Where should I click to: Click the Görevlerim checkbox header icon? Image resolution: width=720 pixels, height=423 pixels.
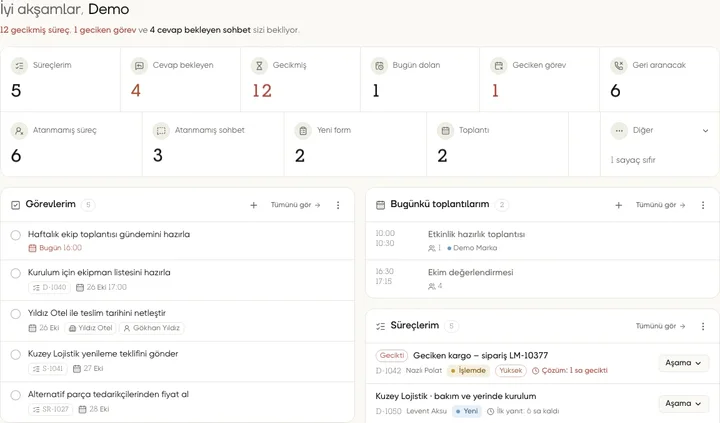coord(16,205)
